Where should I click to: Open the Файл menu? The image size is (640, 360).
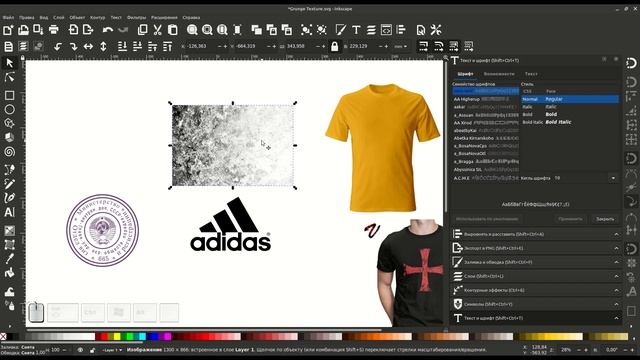pos(8,18)
